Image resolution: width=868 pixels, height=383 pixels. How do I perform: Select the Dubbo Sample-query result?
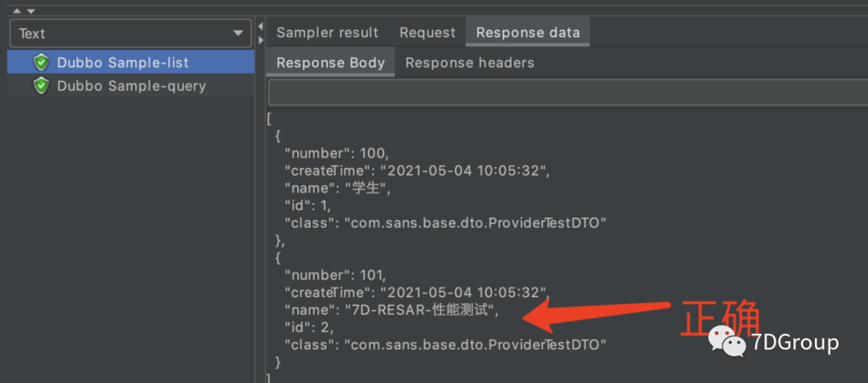point(131,86)
